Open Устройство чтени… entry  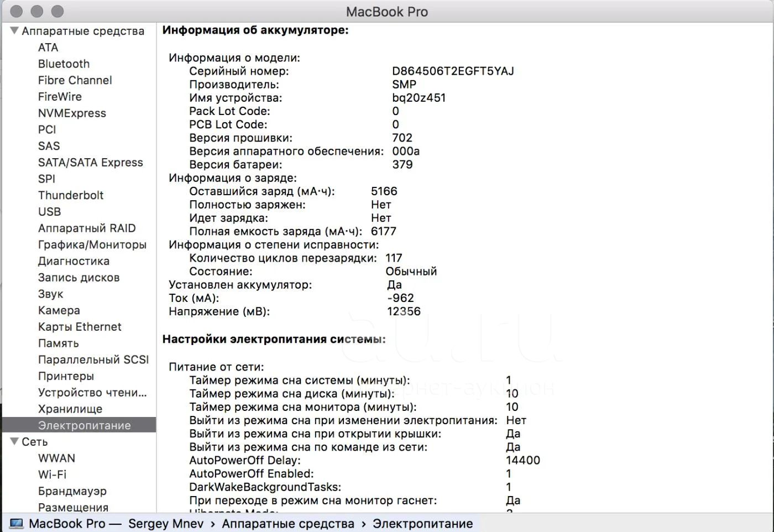coord(92,393)
